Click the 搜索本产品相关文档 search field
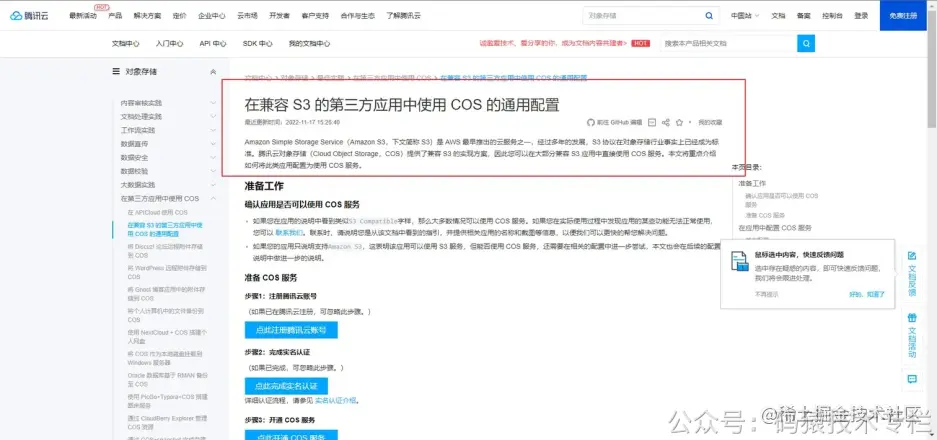This screenshot has height=440, width=937. [x=728, y=43]
